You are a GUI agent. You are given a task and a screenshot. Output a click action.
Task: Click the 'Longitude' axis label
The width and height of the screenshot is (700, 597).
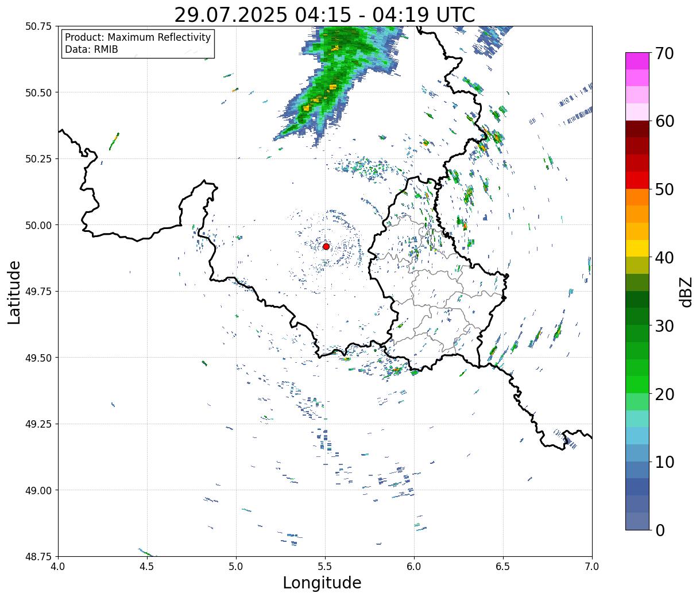pos(322,583)
